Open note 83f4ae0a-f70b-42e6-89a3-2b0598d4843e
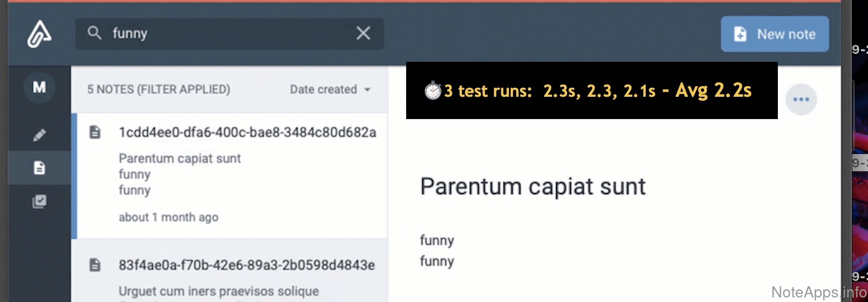 [247, 265]
